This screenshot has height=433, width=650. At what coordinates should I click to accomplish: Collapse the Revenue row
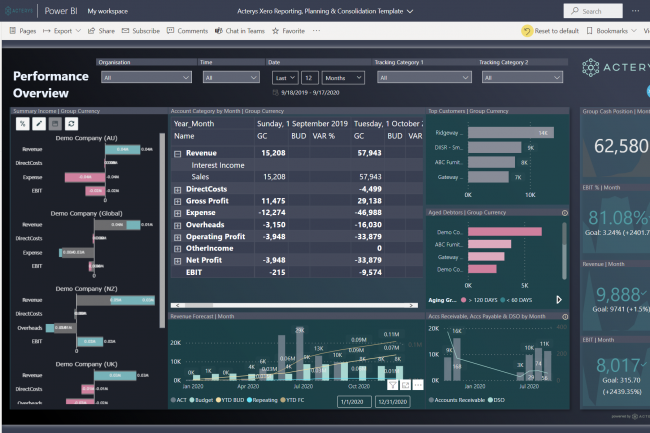177,154
